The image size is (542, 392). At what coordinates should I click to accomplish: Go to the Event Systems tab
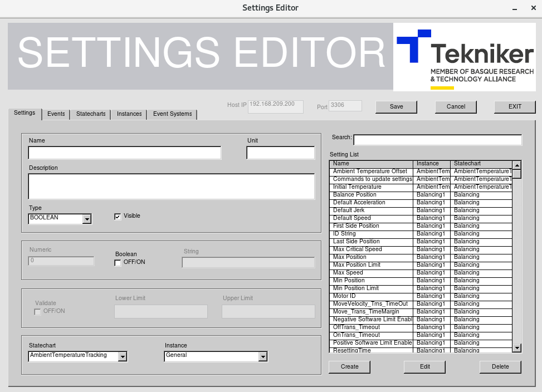pyautogui.click(x=173, y=114)
